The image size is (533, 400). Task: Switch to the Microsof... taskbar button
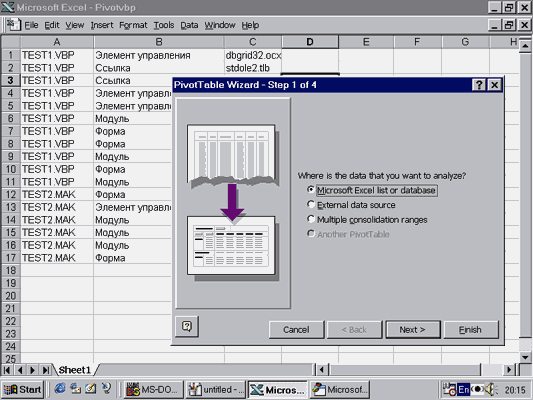point(340,389)
